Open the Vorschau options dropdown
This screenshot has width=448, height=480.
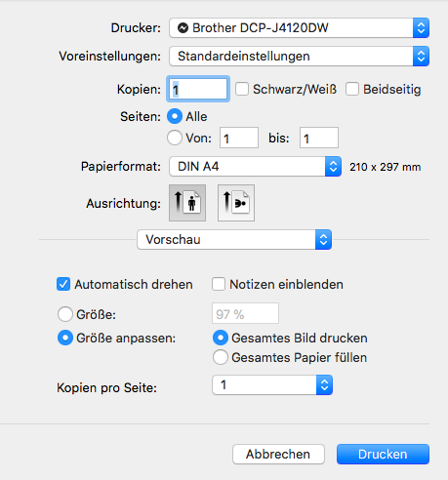[x=234, y=240]
